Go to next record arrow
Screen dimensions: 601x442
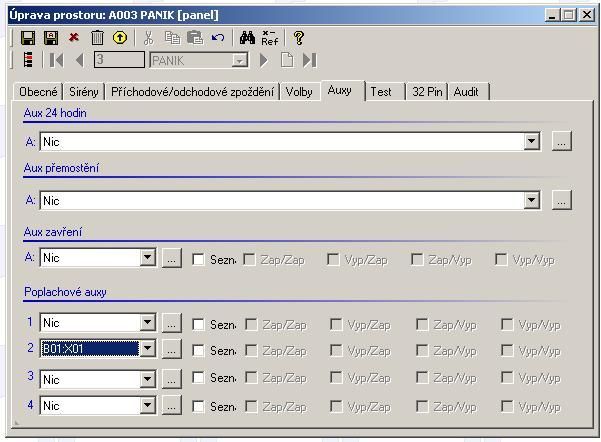point(264,60)
